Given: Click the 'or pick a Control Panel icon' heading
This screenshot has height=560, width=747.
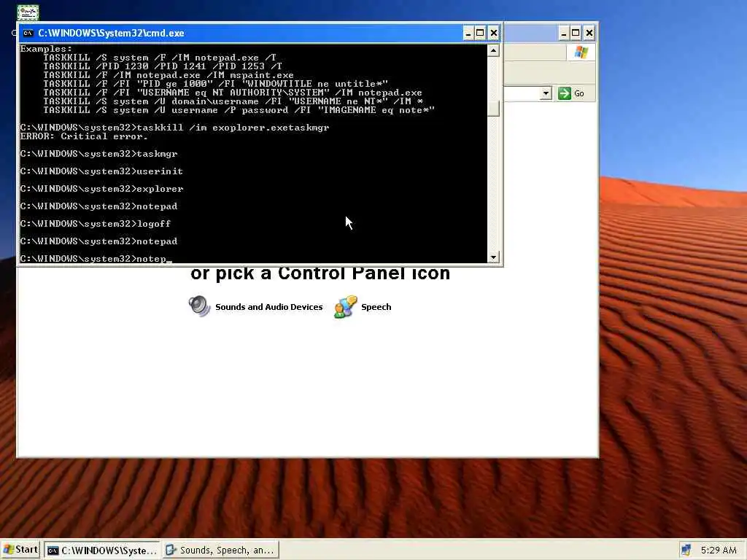Looking at the screenshot, I should coord(320,274).
